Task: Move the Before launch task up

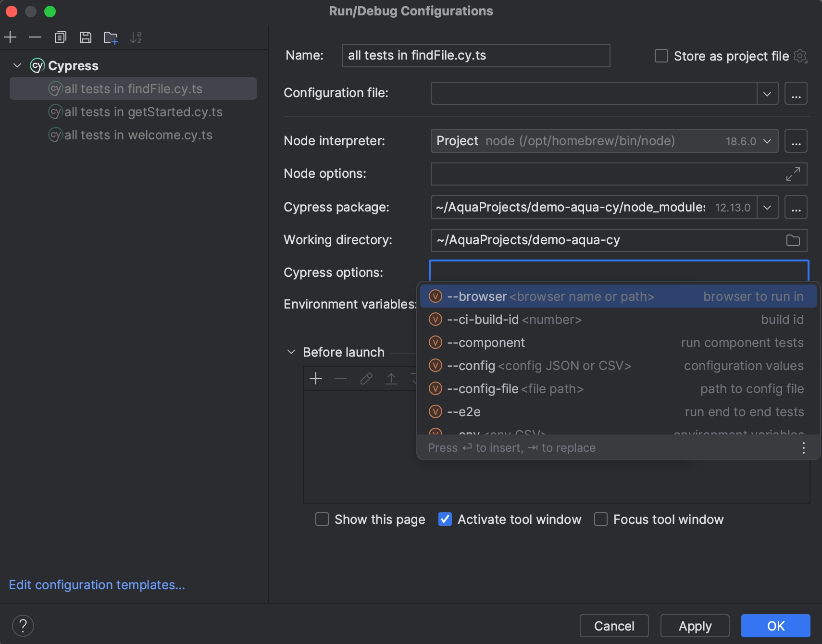Action: (x=391, y=379)
